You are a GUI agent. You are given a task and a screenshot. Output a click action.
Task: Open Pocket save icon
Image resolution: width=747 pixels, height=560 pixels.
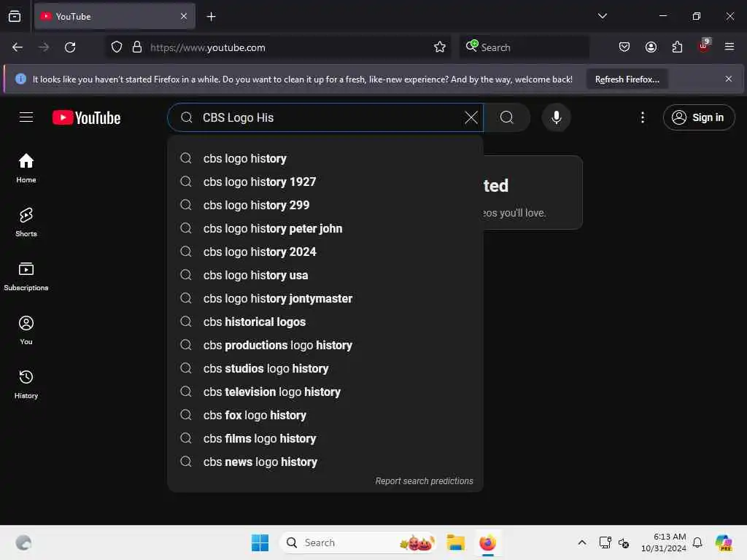click(624, 47)
